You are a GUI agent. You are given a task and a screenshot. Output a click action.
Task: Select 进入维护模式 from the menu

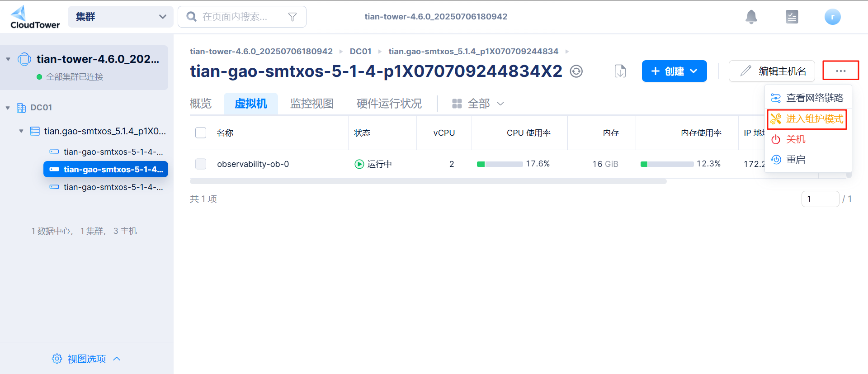(807, 119)
